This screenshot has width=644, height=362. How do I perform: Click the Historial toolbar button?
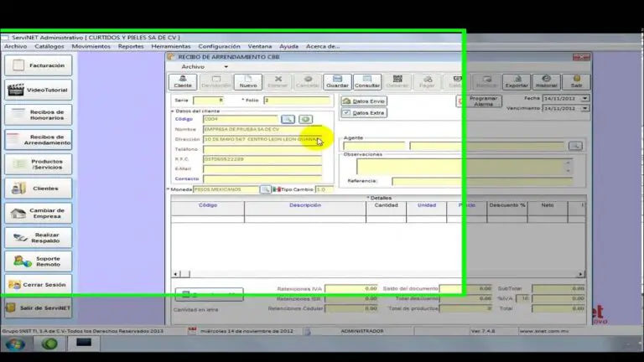546,81
